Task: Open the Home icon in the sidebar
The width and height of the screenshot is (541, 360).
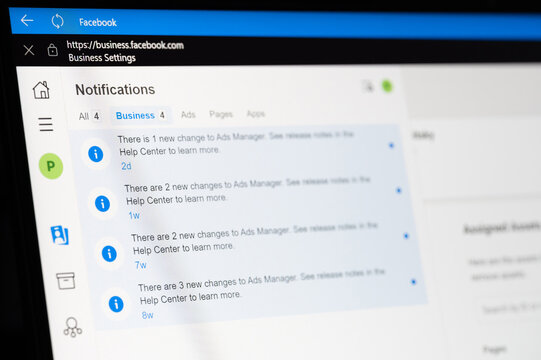Action: (41, 90)
